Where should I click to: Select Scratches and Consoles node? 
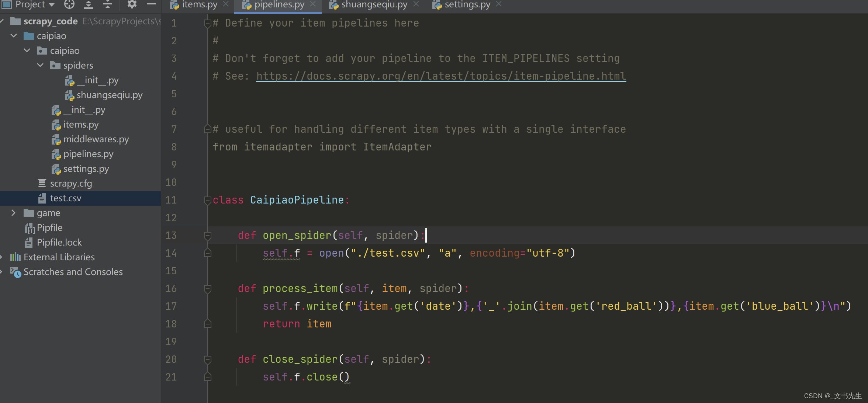coord(73,272)
